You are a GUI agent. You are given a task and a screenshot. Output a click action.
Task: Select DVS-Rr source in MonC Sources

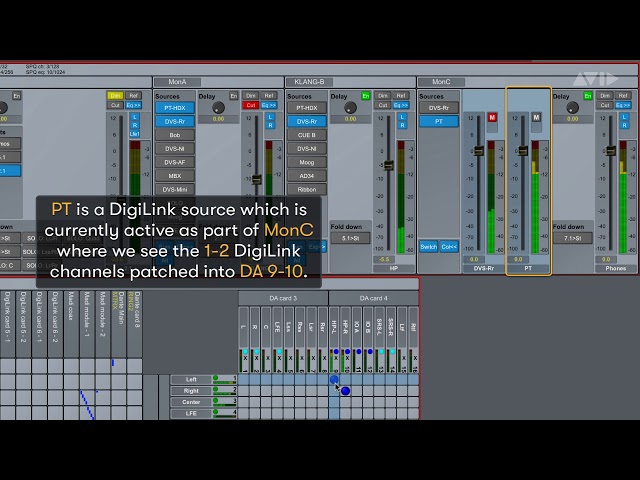439,108
